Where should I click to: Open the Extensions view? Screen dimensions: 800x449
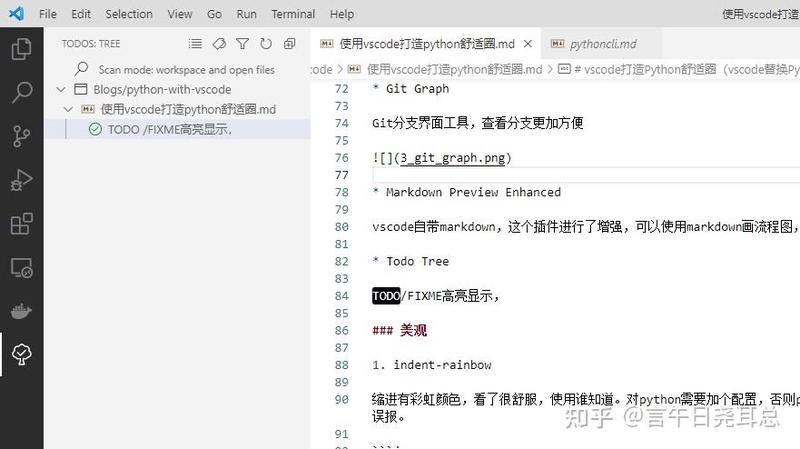[x=21, y=223]
